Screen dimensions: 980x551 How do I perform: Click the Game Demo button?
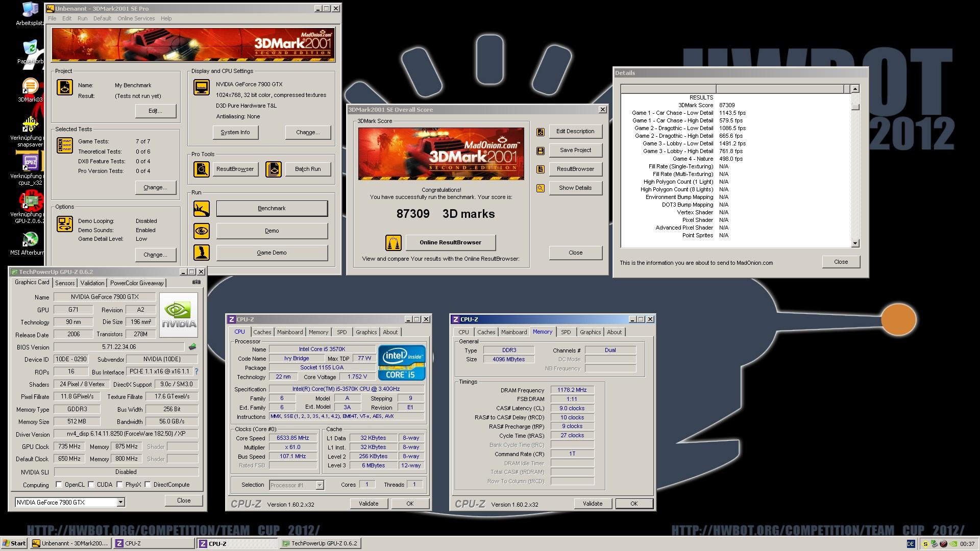272,253
